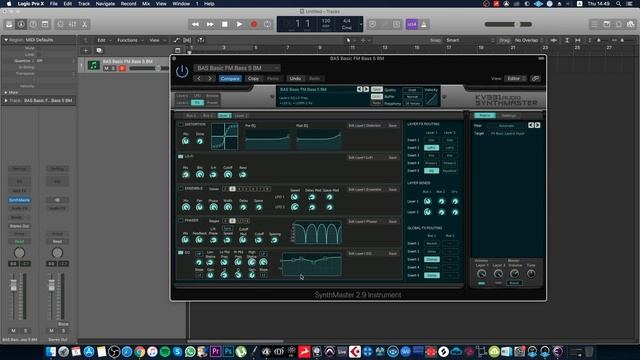
Task: Toggle the EQ effect checkbox
Action: click(180, 253)
